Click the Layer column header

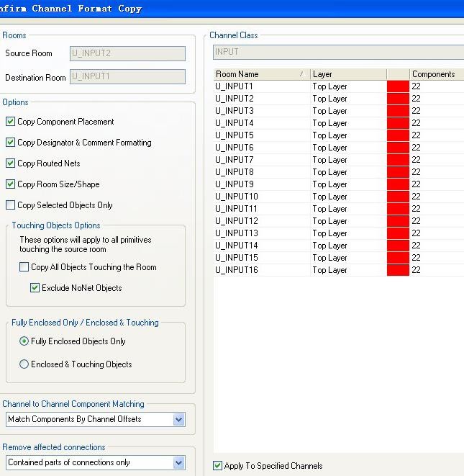pos(348,74)
